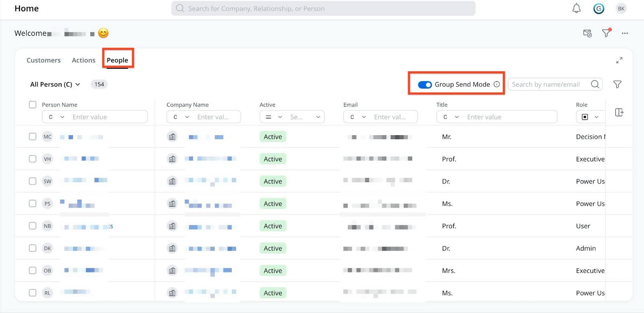The image size is (644, 313).
Task: Open the dashboard email settings icon
Action: click(x=587, y=33)
